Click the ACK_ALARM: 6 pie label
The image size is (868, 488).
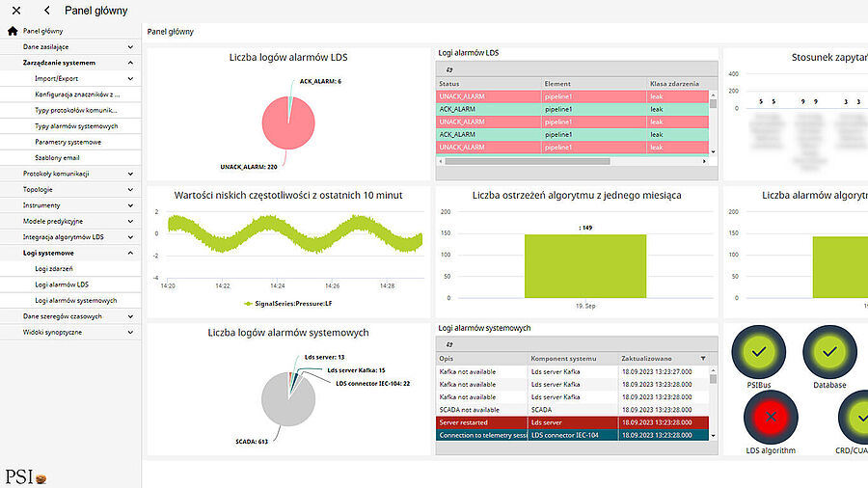click(320, 81)
